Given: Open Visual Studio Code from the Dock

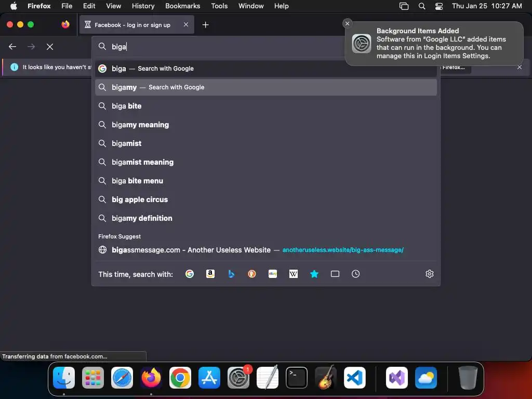Looking at the screenshot, I should pyautogui.click(x=355, y=378).
